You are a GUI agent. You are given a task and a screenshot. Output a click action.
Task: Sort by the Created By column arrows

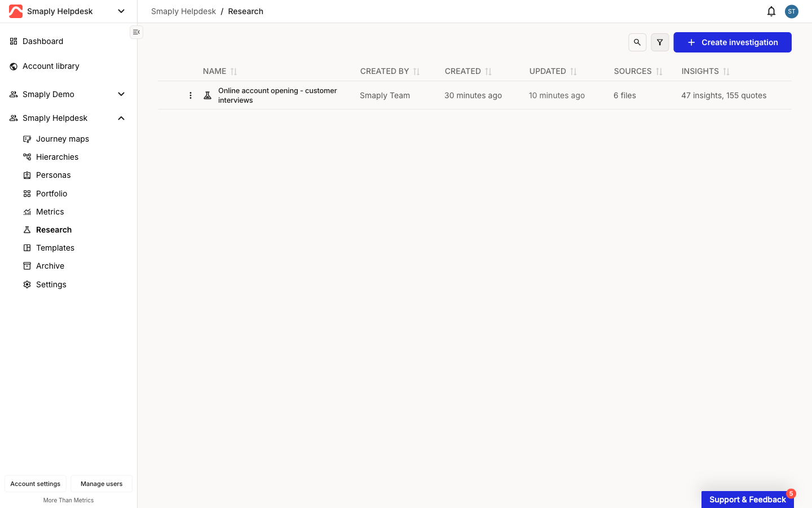coord(417,72)
